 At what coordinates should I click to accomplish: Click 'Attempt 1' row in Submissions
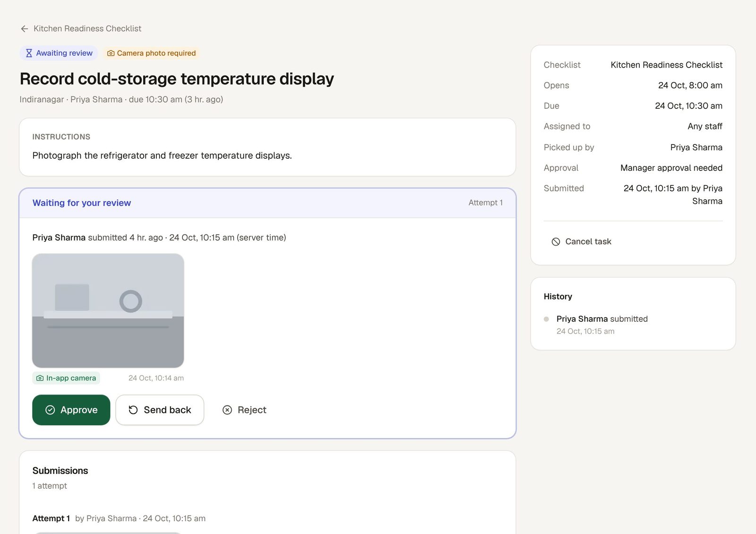pyautogui.click(x=119, y=518)
